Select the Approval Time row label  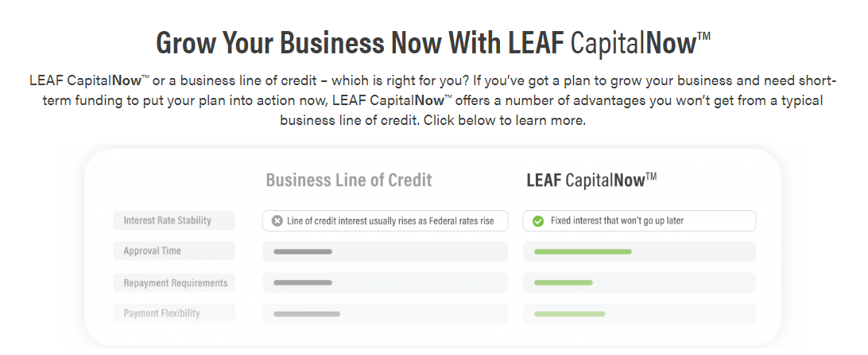152,252
